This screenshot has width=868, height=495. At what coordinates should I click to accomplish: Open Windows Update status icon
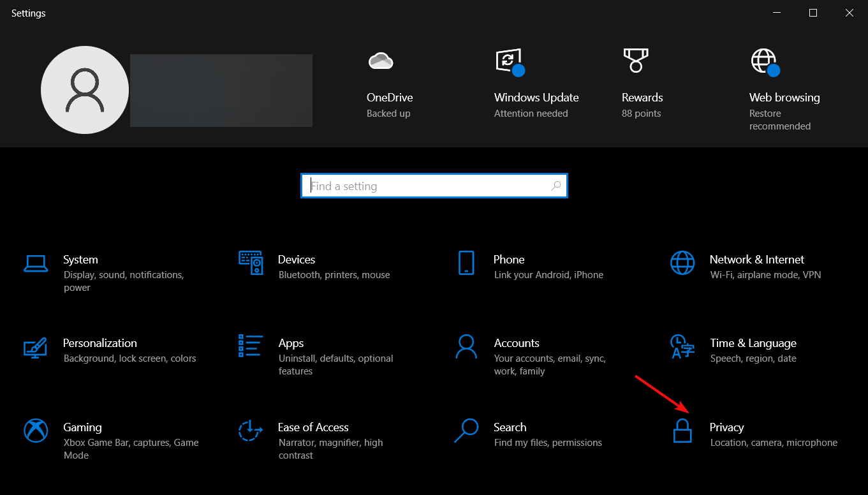pyautogui.click(x=509, y=62)
